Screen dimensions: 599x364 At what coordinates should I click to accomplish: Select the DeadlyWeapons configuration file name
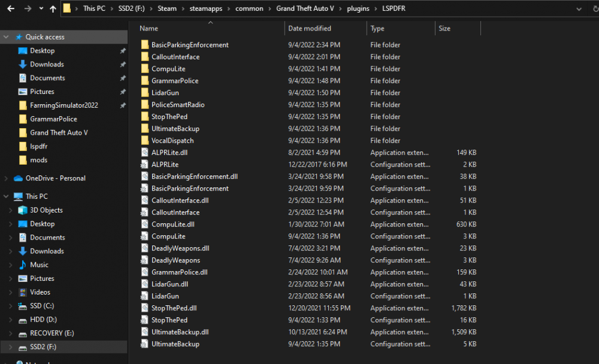tap(176, 260)
